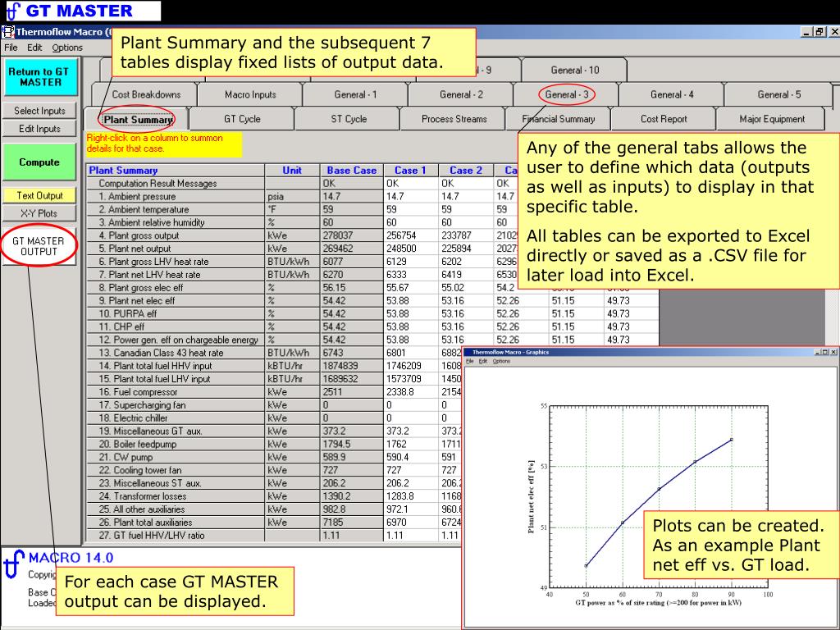Viewport: 840px width, 630px height.
Task: Select row '1. Ambient pressure'
Action: click(176, 197)
